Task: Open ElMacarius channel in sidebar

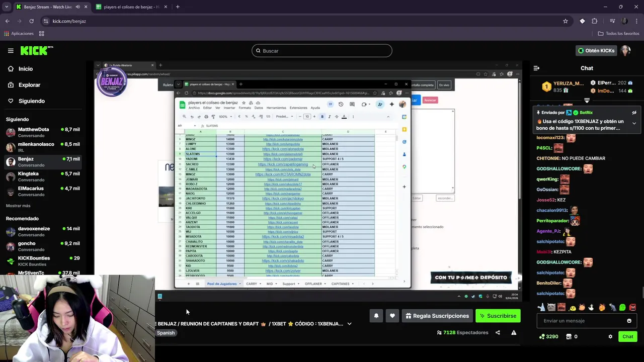Action: coord(43,191)
